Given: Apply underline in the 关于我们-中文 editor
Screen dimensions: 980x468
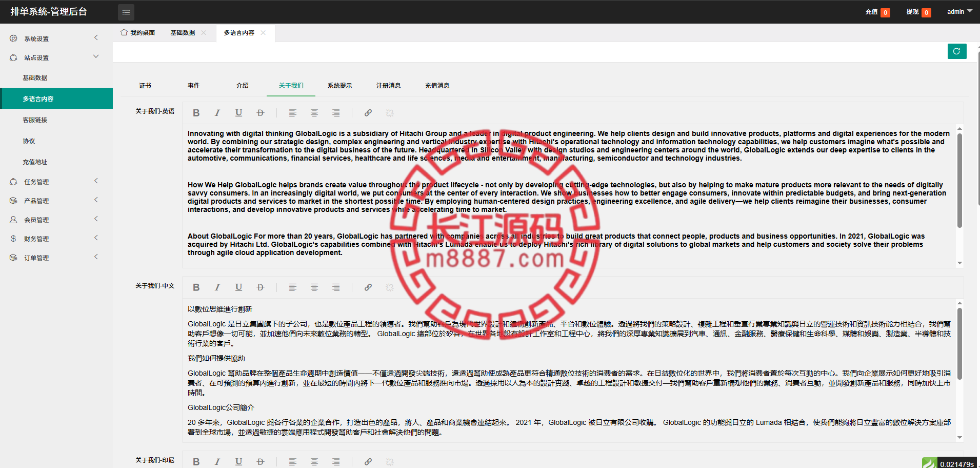Looking at the screenshot, I should pos(238,287).
